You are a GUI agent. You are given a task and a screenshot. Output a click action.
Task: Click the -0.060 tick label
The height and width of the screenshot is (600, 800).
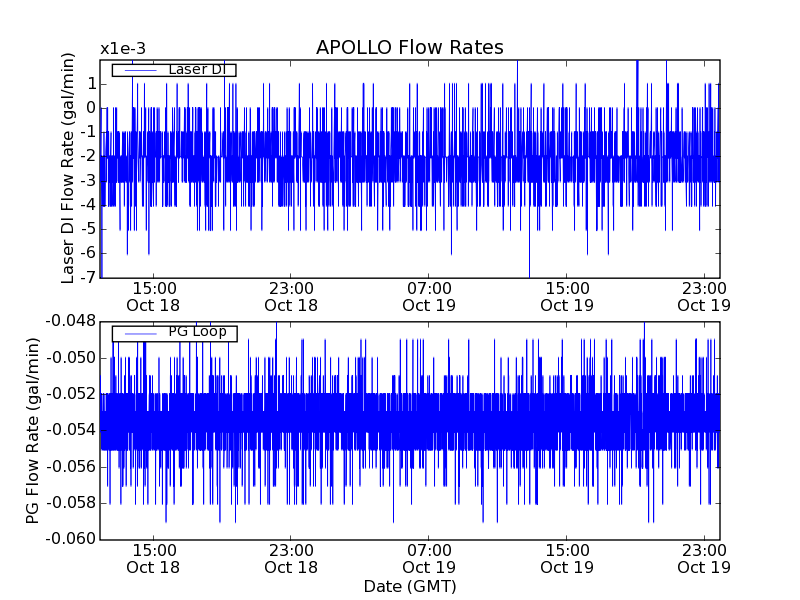pos(71,539)
